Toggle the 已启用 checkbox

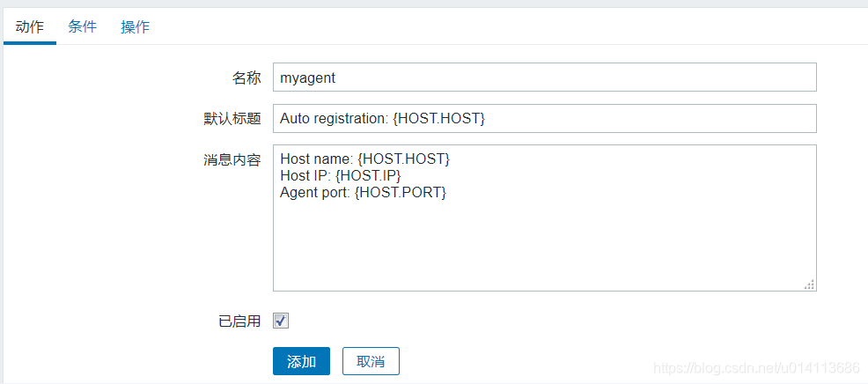click(x=281, y=321)
